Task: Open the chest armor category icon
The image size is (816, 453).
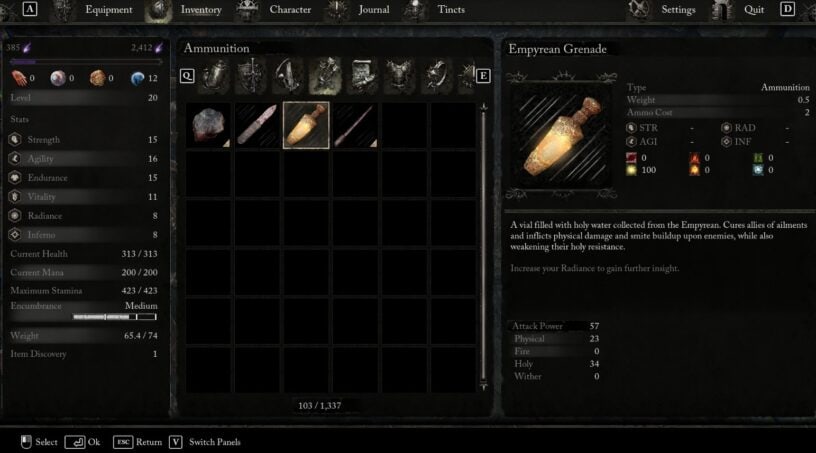Action: pyautogui.click(x=399, y=76)
